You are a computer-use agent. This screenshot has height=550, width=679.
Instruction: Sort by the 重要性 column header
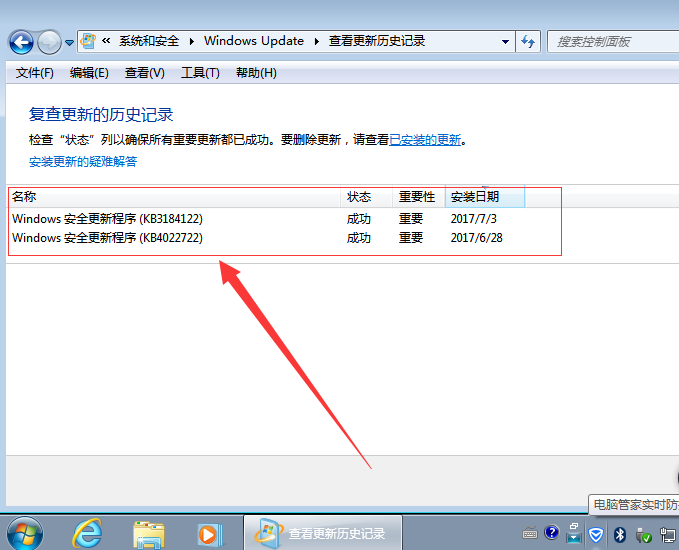pos(419,197)
